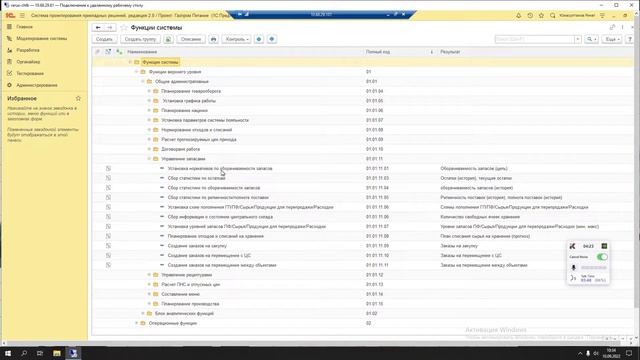Click the paperclip column header icon
The height and width of the screenshot is (360, 640).
tap(97, 52)
